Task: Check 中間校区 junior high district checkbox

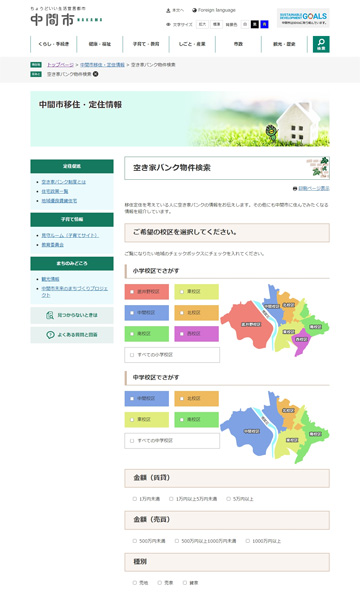Action: point(132,398)
